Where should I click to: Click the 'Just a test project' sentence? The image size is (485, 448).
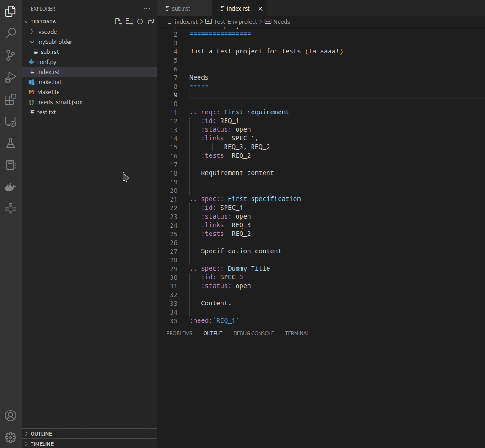268,51
